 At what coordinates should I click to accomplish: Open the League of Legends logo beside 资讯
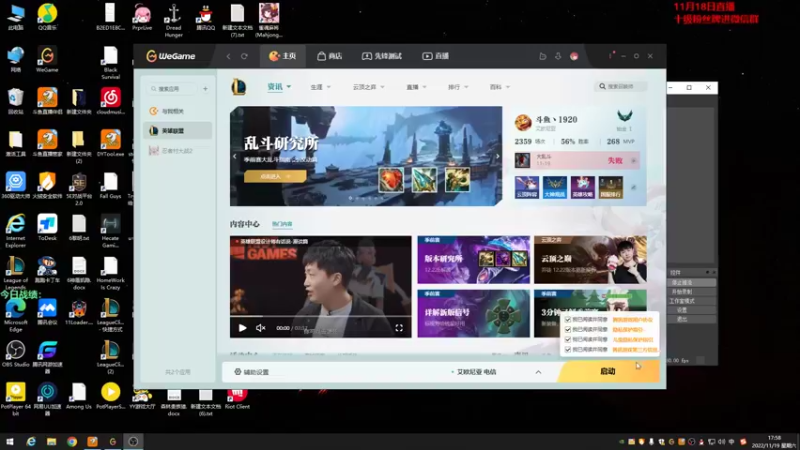pyautogui.click(x=239, y=87)
